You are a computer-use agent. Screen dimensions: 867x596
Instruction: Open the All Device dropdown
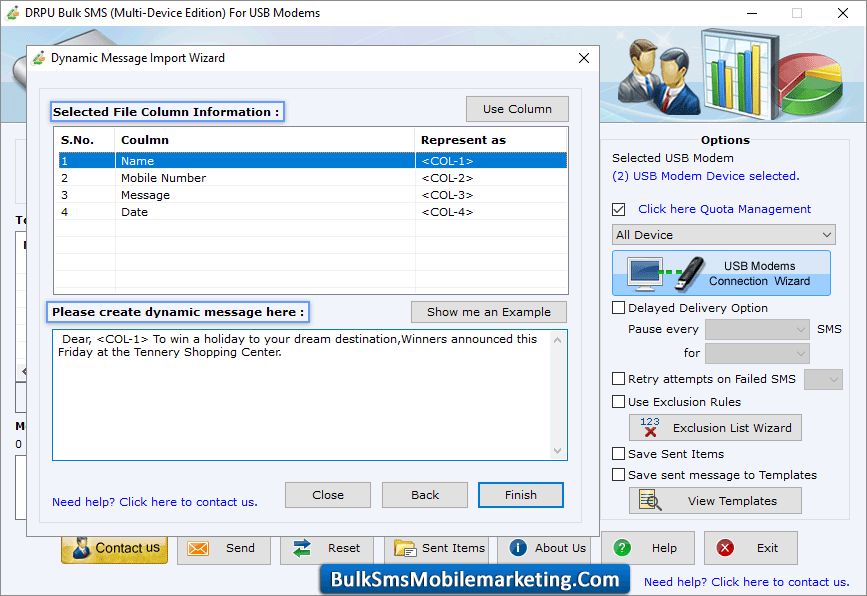point(723,235)
